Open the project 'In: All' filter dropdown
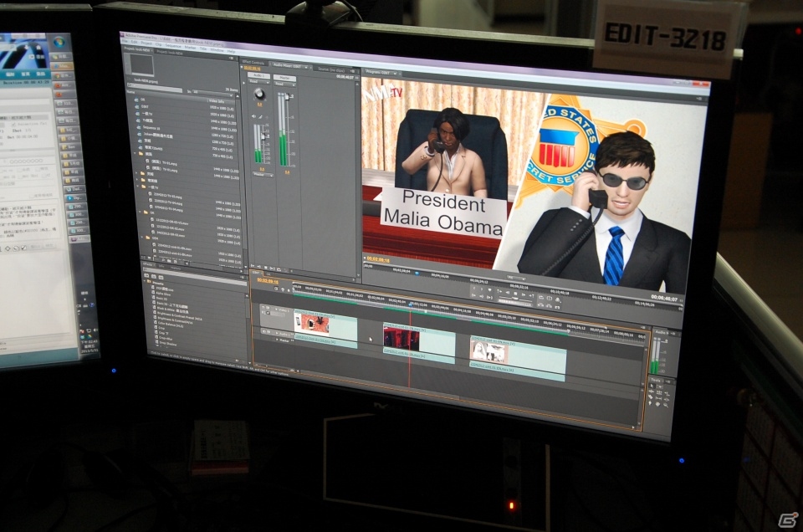This screenshot has width=803, height=532. pyautogui.click(x=212, y=93)
